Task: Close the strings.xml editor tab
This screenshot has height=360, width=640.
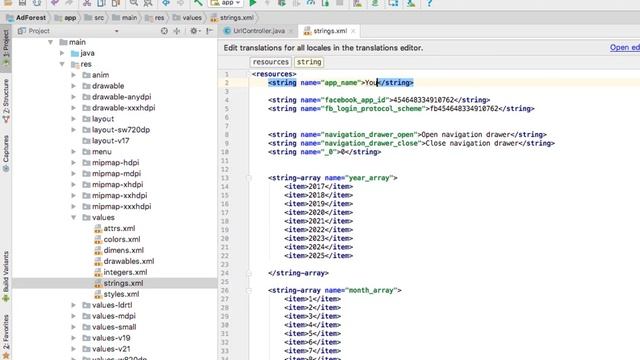Action: pos(353,31)
